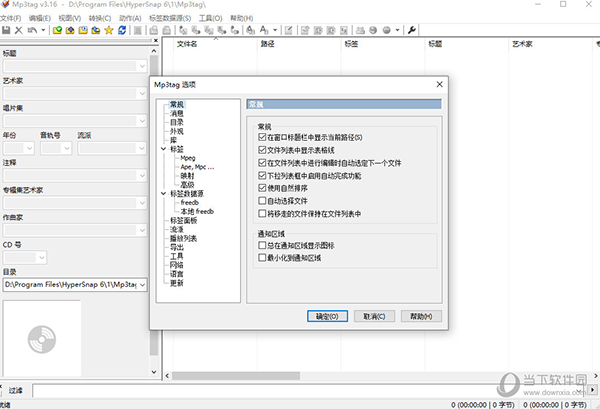Image resolution: width=600 pixels, height=409 pixels.
Task: Uncheck 在窗口标题栏中显示当前路径(S)
Action: [x=262, y=137]
